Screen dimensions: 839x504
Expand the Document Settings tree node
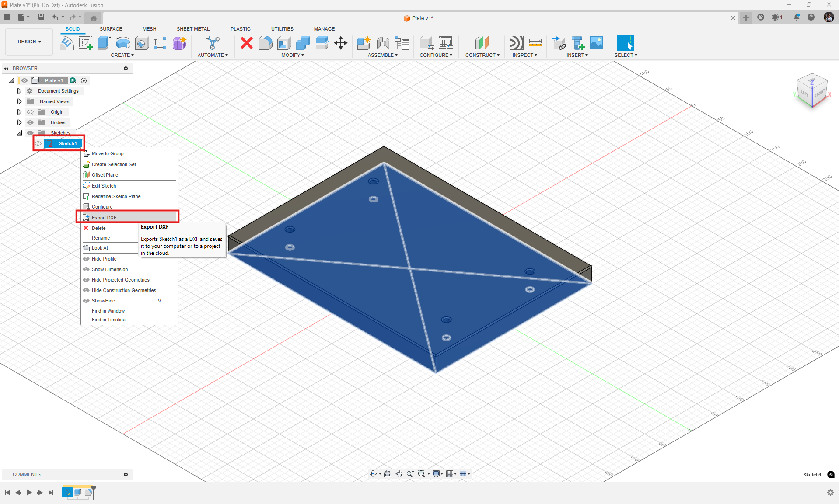click(19, 91)
